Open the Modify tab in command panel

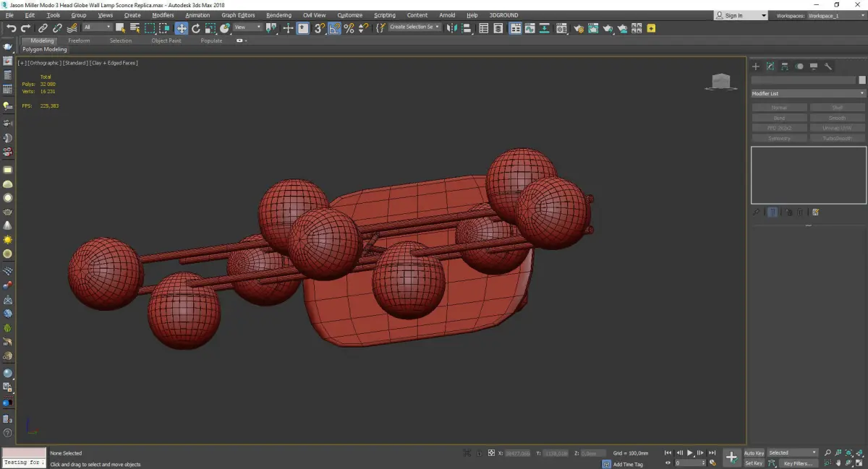click(x=770, y=66)
